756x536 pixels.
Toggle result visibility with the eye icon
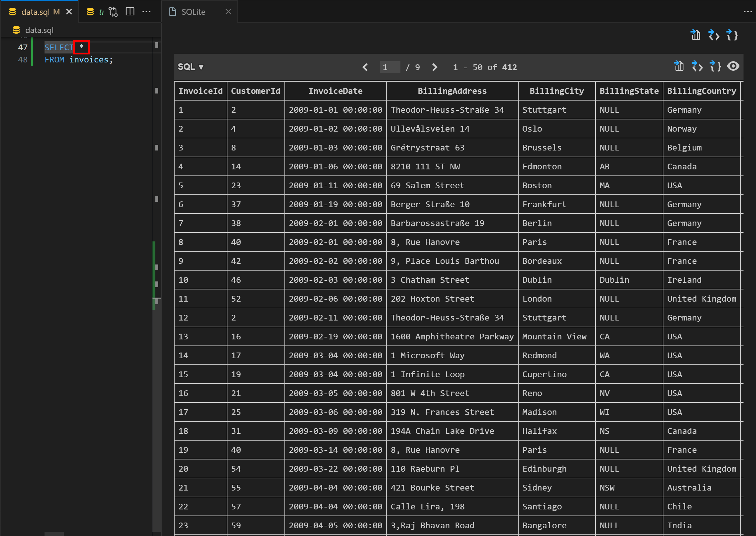(x=733, y=66)
